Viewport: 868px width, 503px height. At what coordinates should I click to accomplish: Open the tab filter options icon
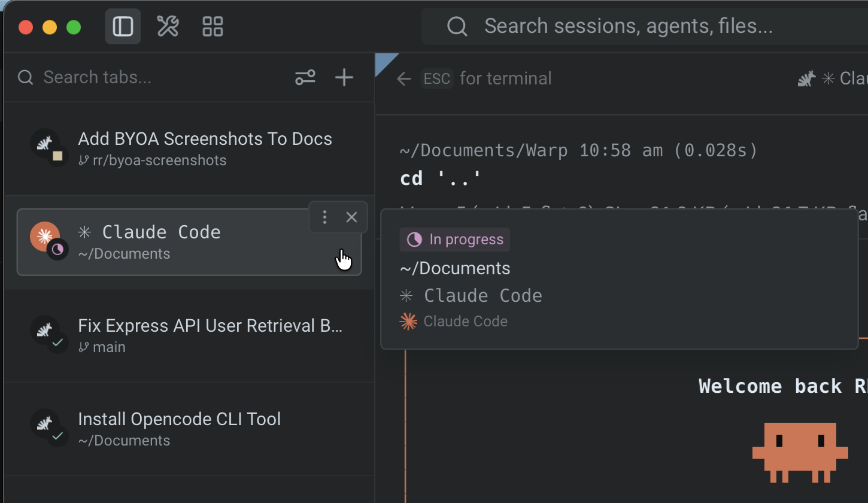point(305,77)
